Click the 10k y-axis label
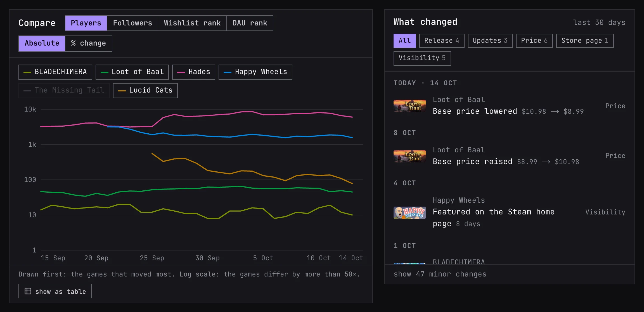 click(30, 109)
